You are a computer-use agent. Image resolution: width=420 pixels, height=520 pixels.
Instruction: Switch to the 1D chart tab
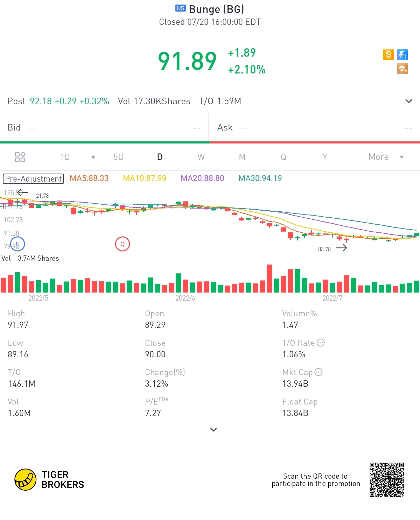click(65, 157)
